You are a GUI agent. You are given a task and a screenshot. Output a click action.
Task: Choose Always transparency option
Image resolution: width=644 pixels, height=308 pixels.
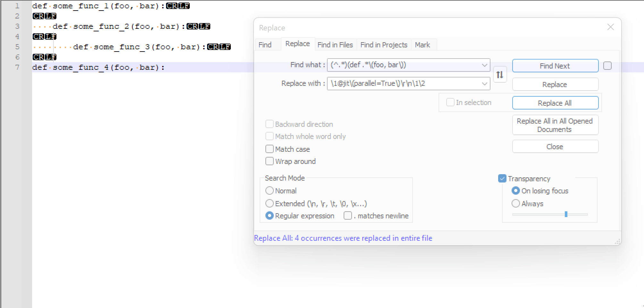click(516, 204)
